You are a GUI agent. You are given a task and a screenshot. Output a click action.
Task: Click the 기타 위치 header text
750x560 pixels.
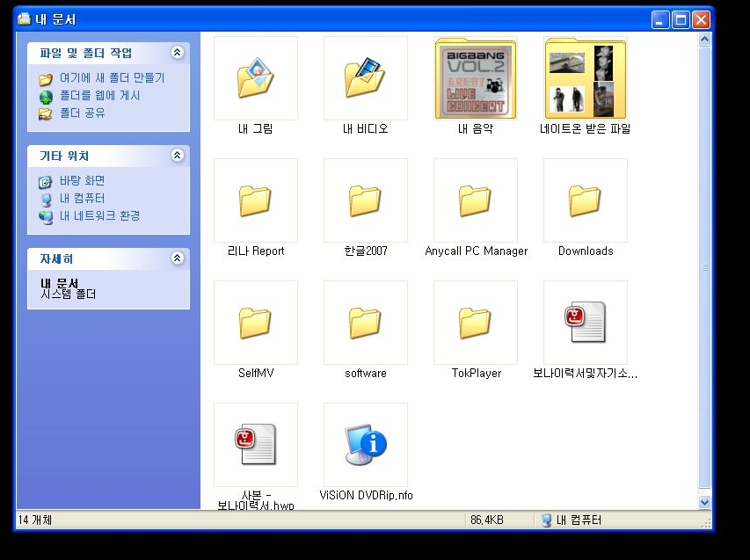coord(64,156)
